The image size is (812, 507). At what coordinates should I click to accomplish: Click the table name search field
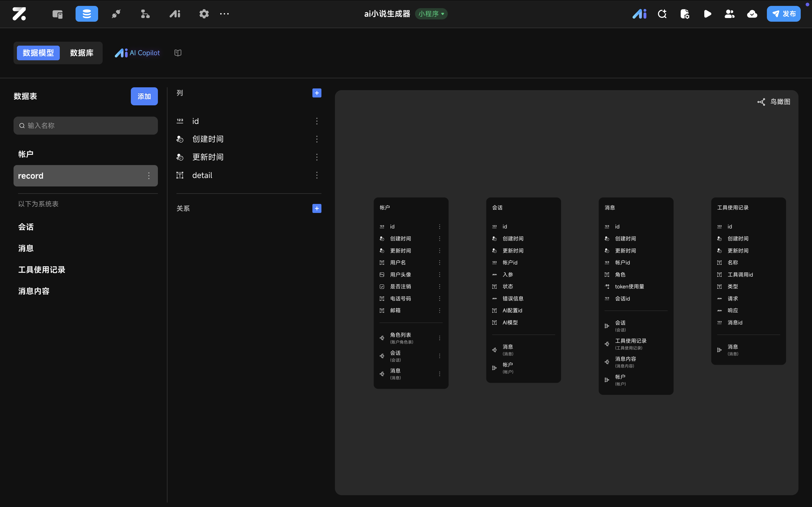85,125
